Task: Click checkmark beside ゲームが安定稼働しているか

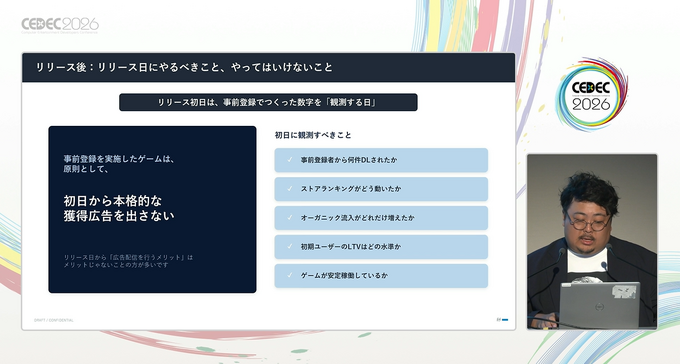Action: point(290,275)
